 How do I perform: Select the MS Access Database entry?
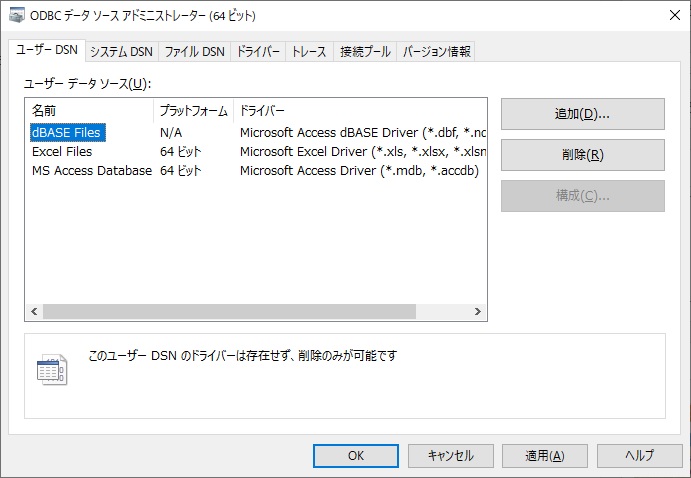click(x=92, y=170)
